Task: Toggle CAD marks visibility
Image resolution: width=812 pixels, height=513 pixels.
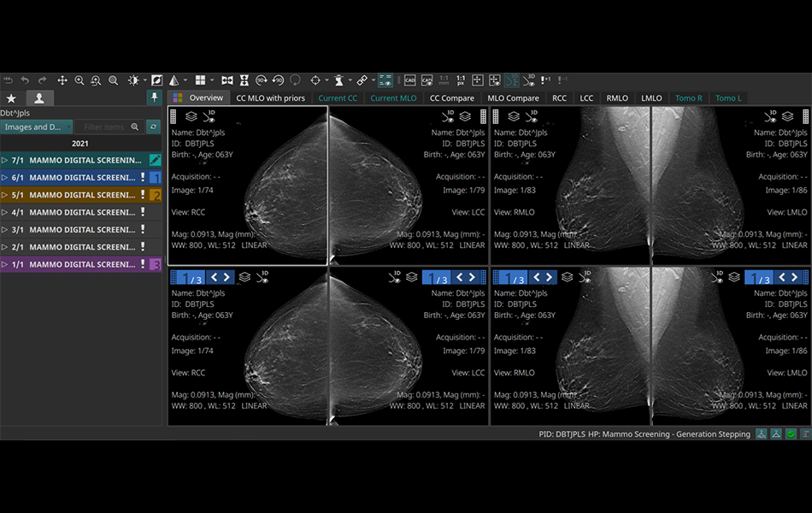Action: point(427,80)
